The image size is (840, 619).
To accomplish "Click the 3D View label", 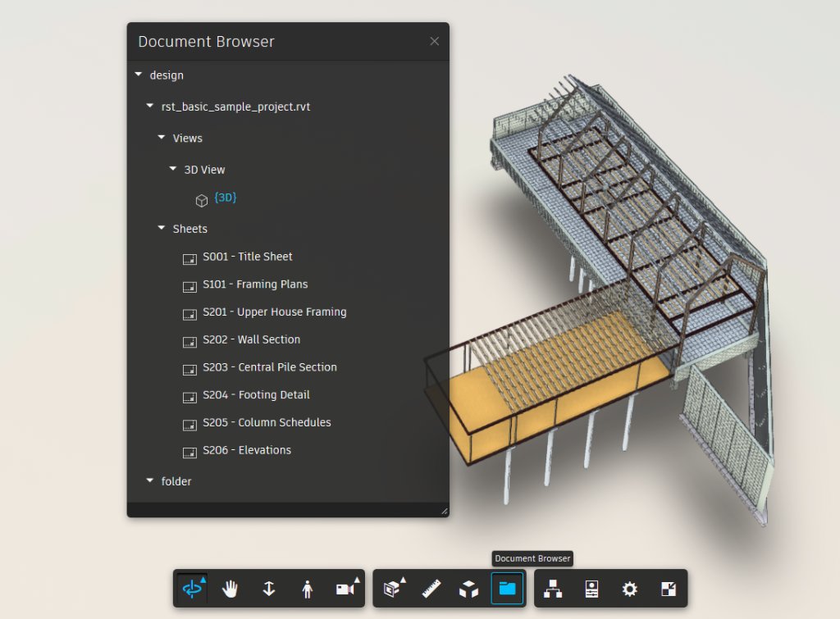I will pyautogui.click(x=204, y=170).
